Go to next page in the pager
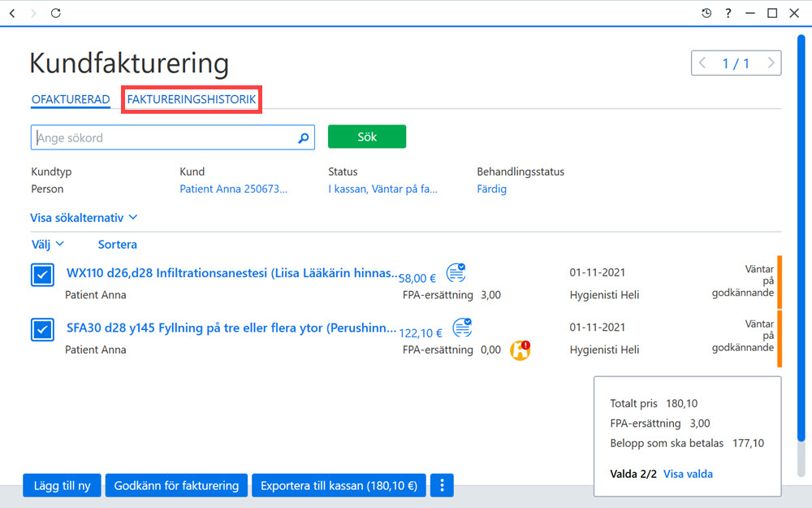Image resolution: width=812 pixels, height=508 pixels. (x=771, y=63)
